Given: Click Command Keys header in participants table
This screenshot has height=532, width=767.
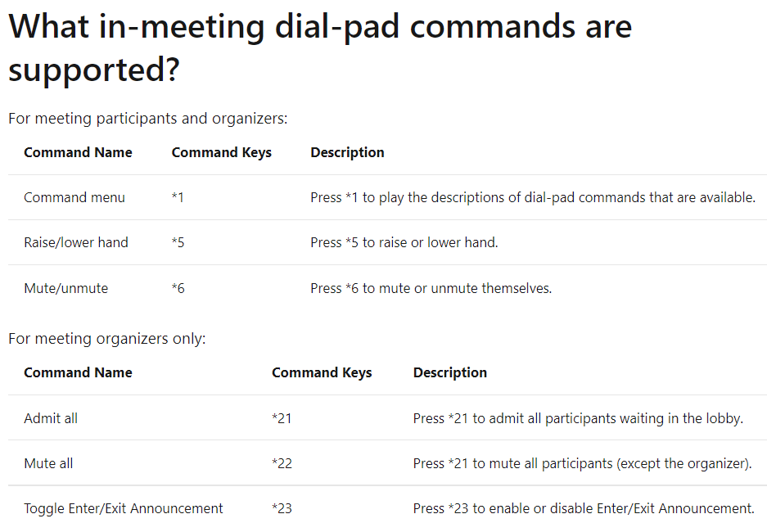Looking at the screenshot, I should coord(221,152).
